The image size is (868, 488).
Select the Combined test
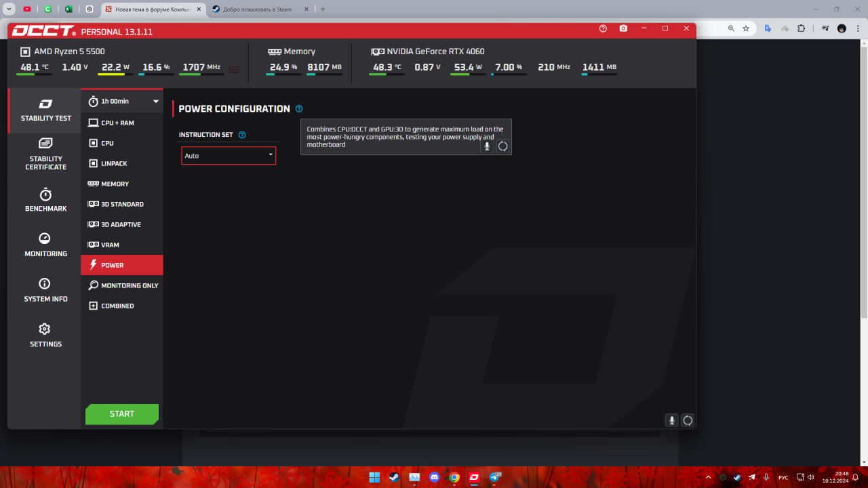122,306
